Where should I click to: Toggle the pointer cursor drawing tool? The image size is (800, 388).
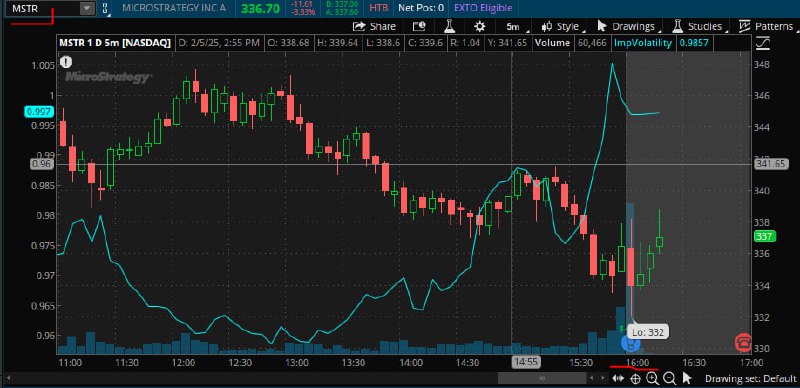coord(687,378)
